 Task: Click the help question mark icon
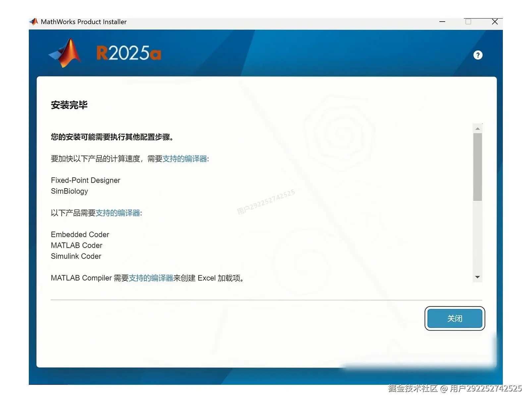click(x=478, y=55)
